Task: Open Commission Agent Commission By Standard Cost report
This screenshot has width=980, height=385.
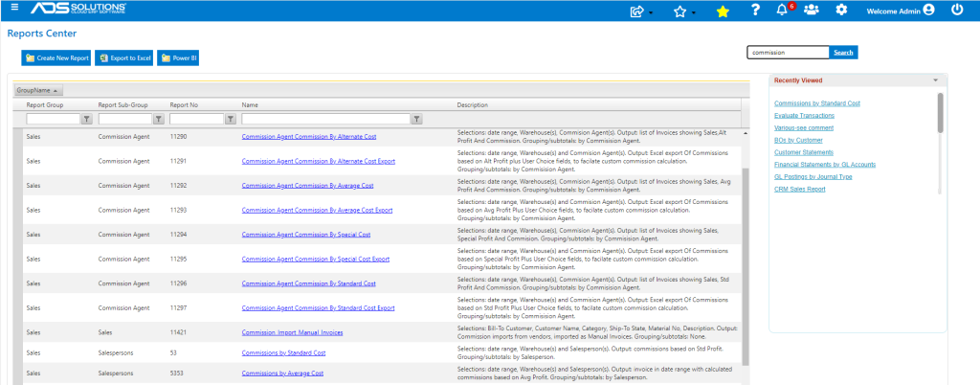Action: click(308, 283)
